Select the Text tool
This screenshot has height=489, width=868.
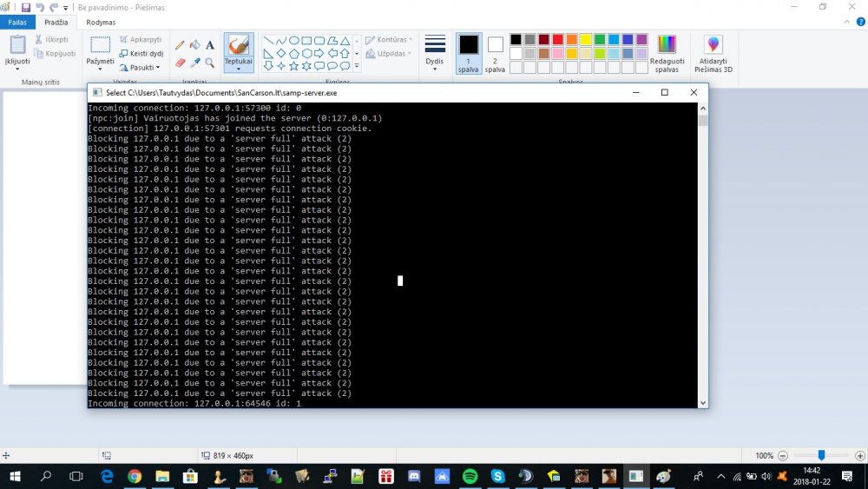(x=210, y=45)
